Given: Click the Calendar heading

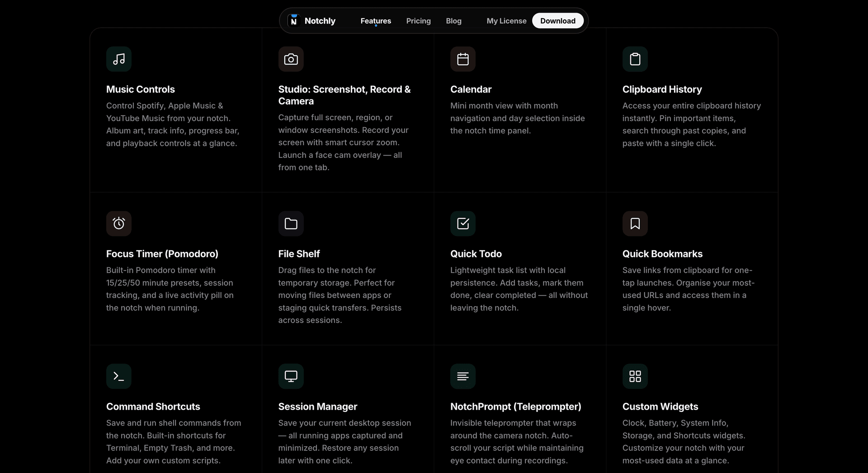Looking at the screenshot, I should pyautogui.click(x=471, y=89).
